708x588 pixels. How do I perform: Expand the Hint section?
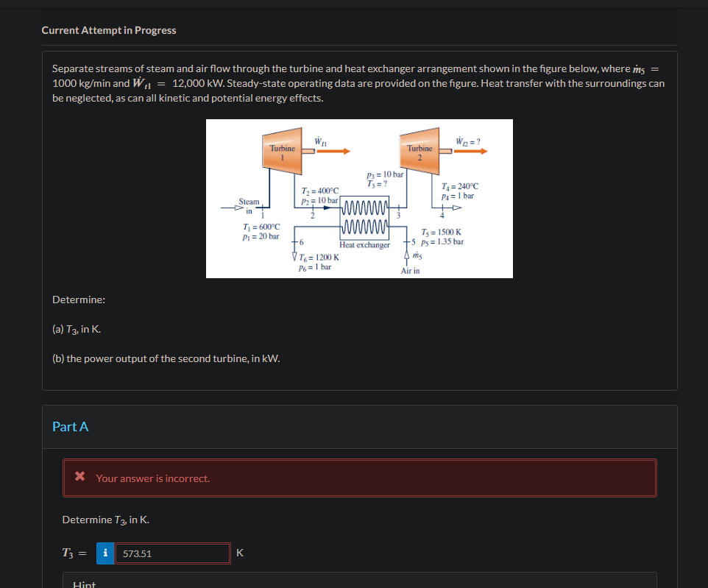(84, 583)
